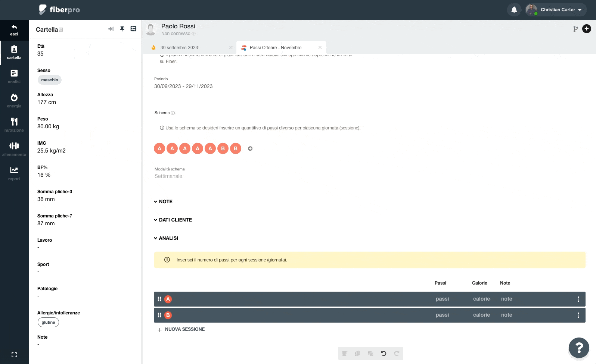The image size is (596, 364).
Task: Click the Somma pliche-7 value 87 mm
Action: pyautogui.click(x=46, y=223)
